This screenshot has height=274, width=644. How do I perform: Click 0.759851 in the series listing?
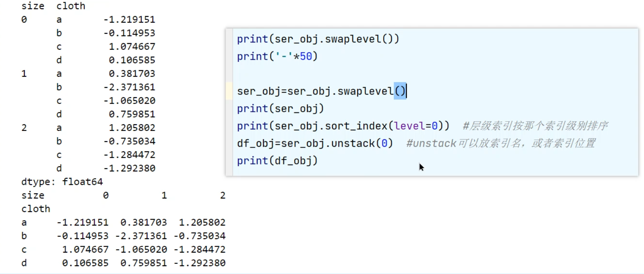(x=132, y=114)
